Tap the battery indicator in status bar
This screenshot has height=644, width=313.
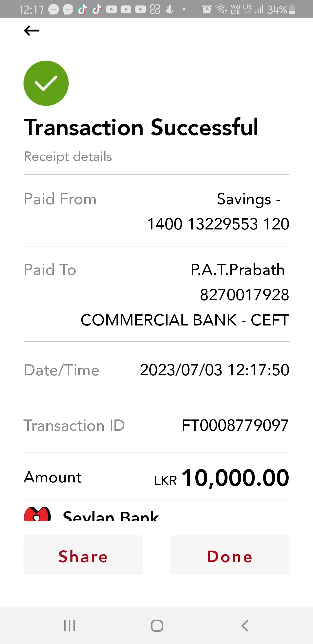click(x=292, y=9)
